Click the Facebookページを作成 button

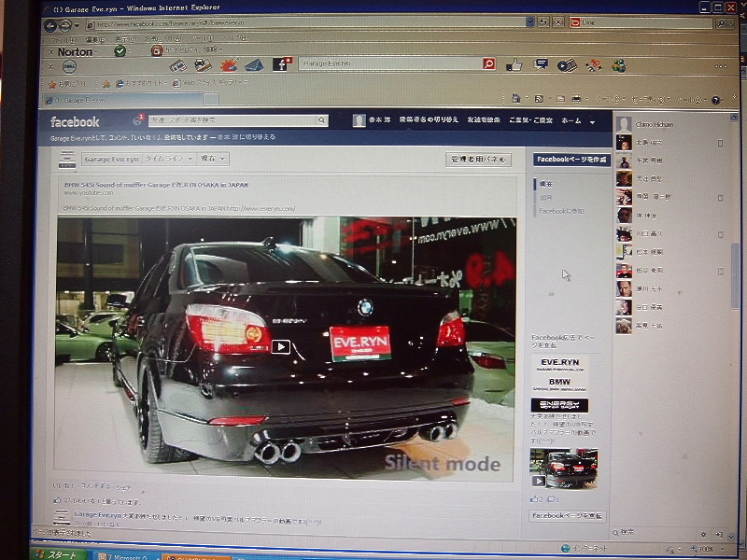coord(571,160)
